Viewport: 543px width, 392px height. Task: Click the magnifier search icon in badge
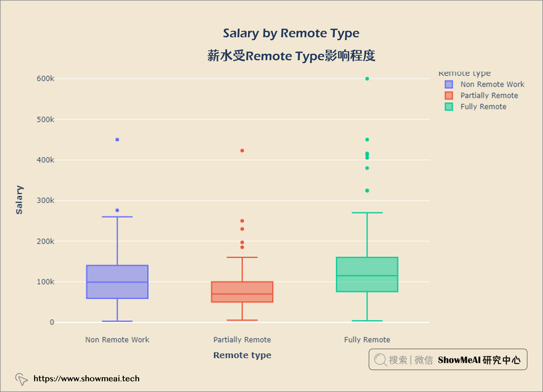[380, 360]
